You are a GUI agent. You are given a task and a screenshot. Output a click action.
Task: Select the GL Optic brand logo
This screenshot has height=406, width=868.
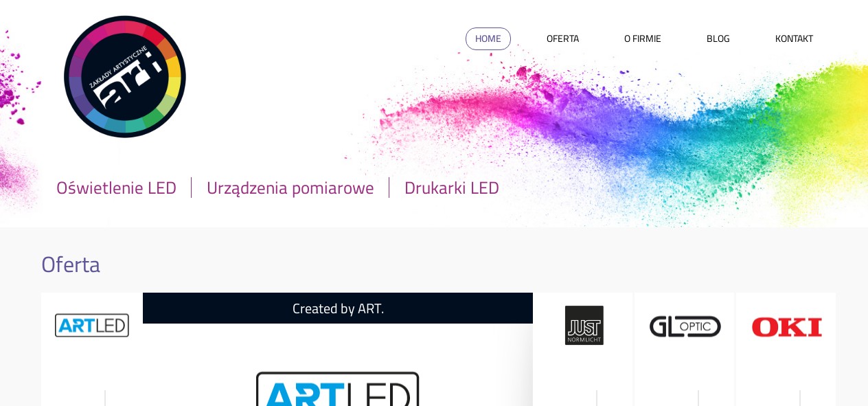tap(685, 326)
